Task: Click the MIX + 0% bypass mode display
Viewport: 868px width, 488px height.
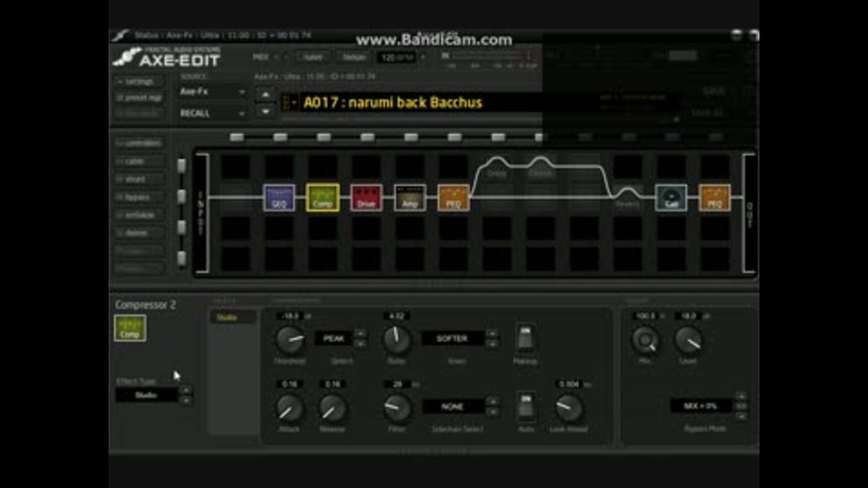Action: [x=701, y=406]
